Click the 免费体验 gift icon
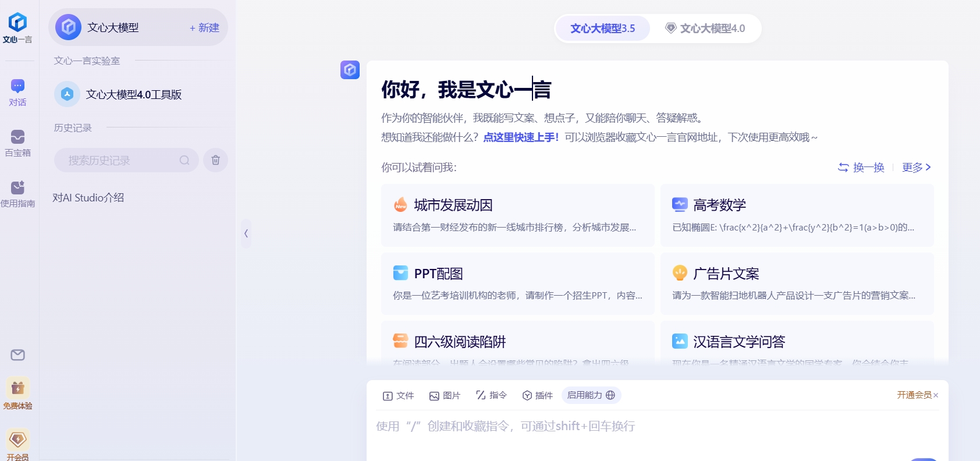This screenshot has width=980, height=461. click(17, 393)
